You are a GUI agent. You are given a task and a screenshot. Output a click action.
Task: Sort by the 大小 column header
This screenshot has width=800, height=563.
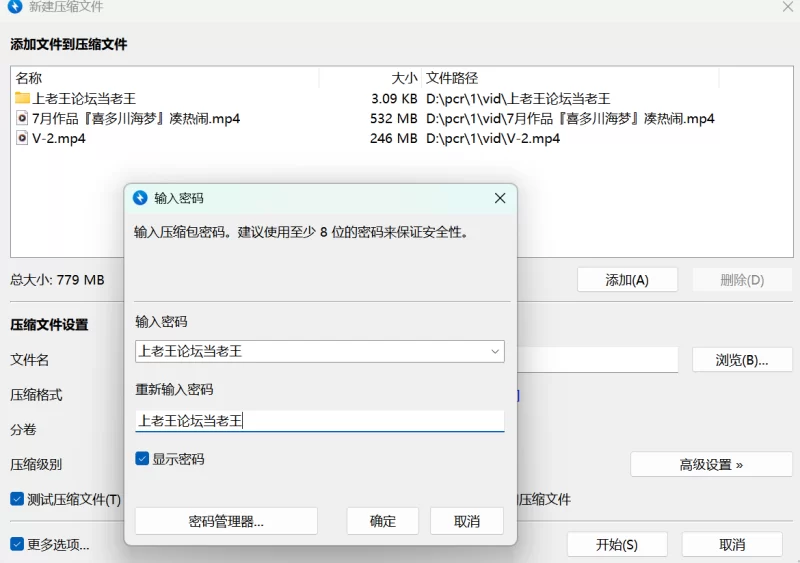(x=404, y=78)
